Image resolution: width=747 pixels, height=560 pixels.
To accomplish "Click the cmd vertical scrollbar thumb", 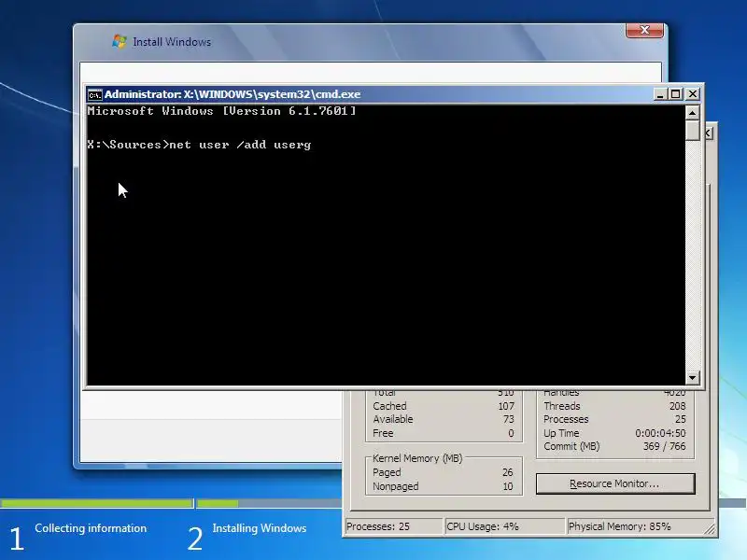I will pyautogui.click(x=692, y=131).
